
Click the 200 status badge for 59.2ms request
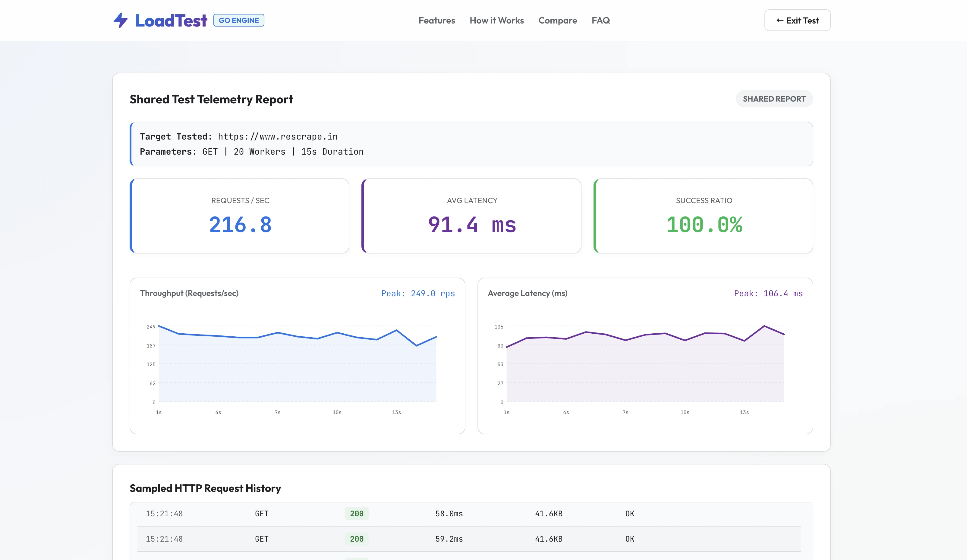[x=357, y=539]
